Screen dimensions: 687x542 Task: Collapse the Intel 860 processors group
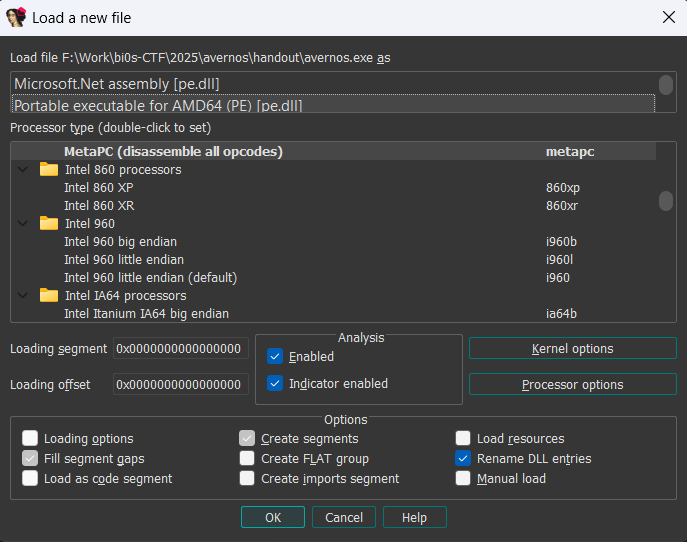pyautogui.click(x=23, y=170)
